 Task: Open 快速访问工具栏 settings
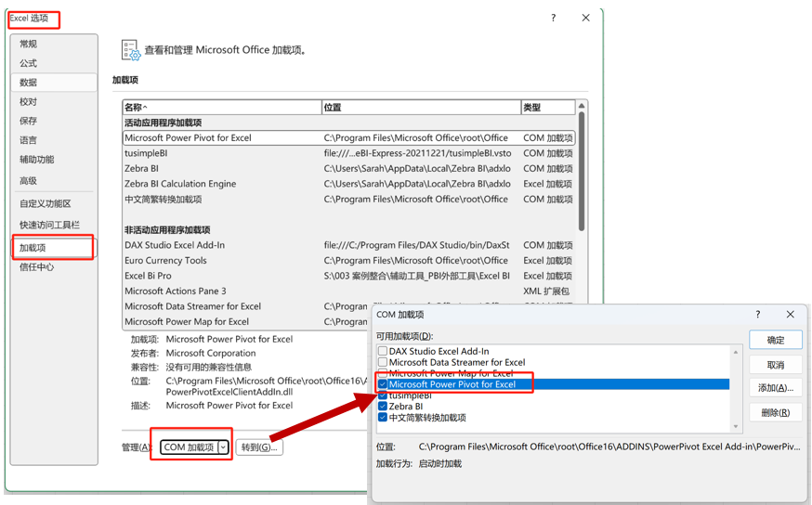click(x=54, y=225)
